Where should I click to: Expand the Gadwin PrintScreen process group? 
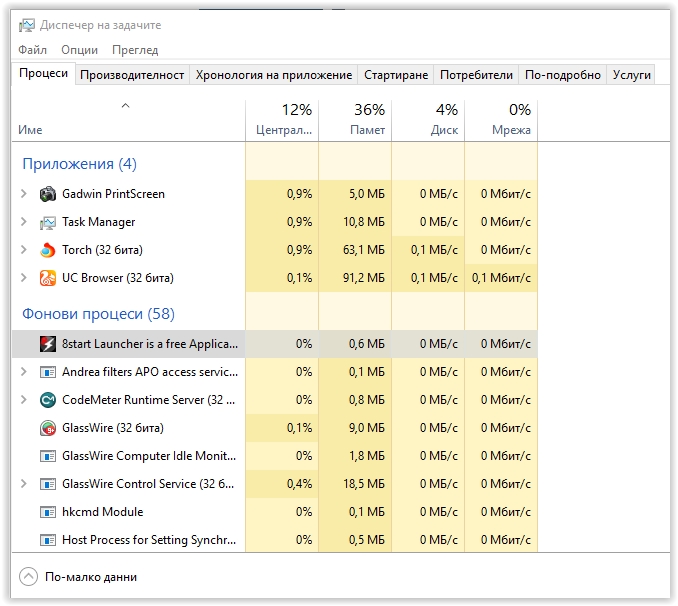(x=24, y=194)
